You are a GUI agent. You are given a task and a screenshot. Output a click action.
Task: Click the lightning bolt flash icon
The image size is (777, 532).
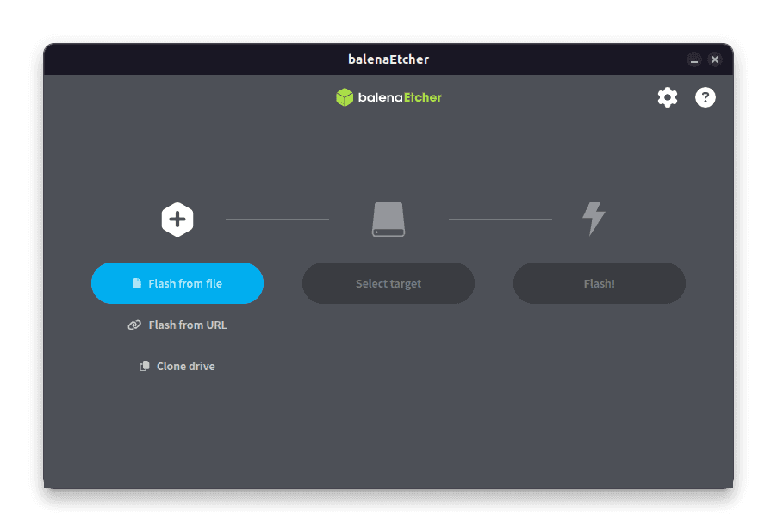tap(594, 219)
